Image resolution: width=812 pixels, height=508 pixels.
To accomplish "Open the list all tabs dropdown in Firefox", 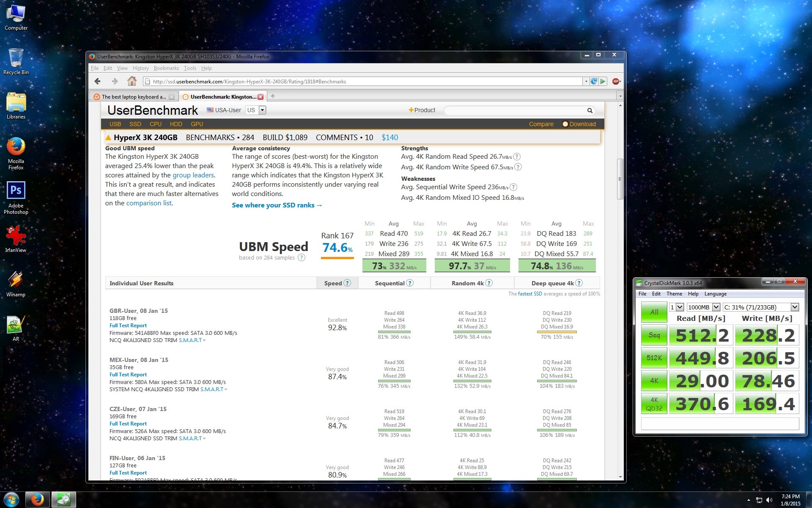I will tap(620, 96).
